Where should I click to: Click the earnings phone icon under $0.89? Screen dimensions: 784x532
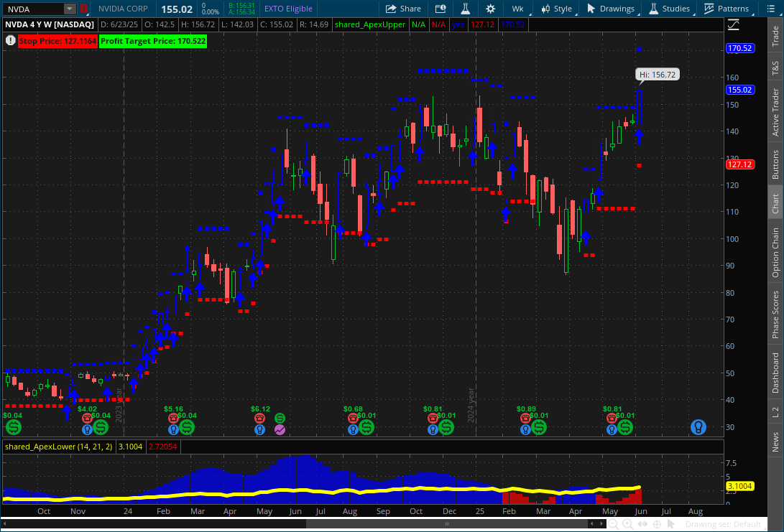525,418
